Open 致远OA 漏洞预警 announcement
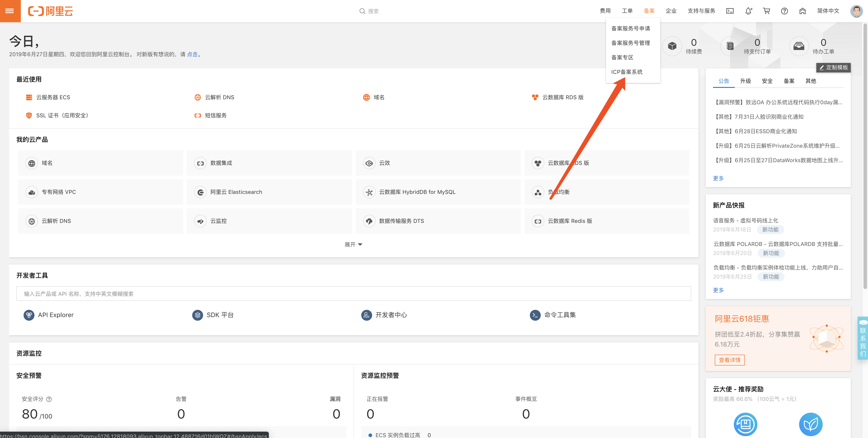 (778, 102)
